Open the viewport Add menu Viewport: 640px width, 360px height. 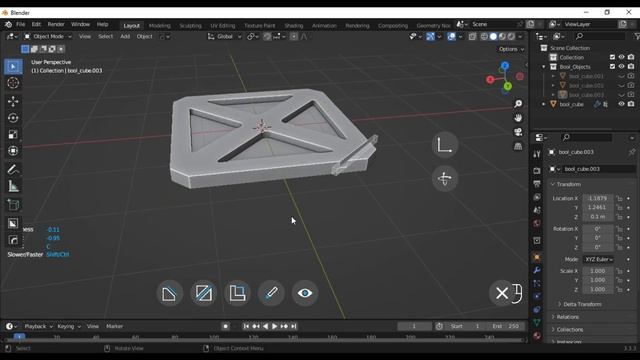coord(125,37)
